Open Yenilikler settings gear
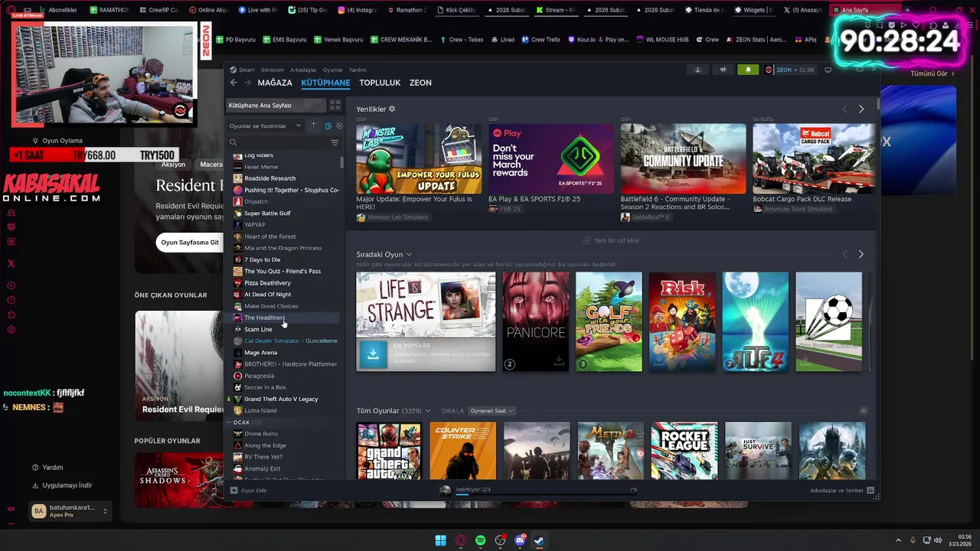This screenshot has height=551, width=980. coord(392,109)
